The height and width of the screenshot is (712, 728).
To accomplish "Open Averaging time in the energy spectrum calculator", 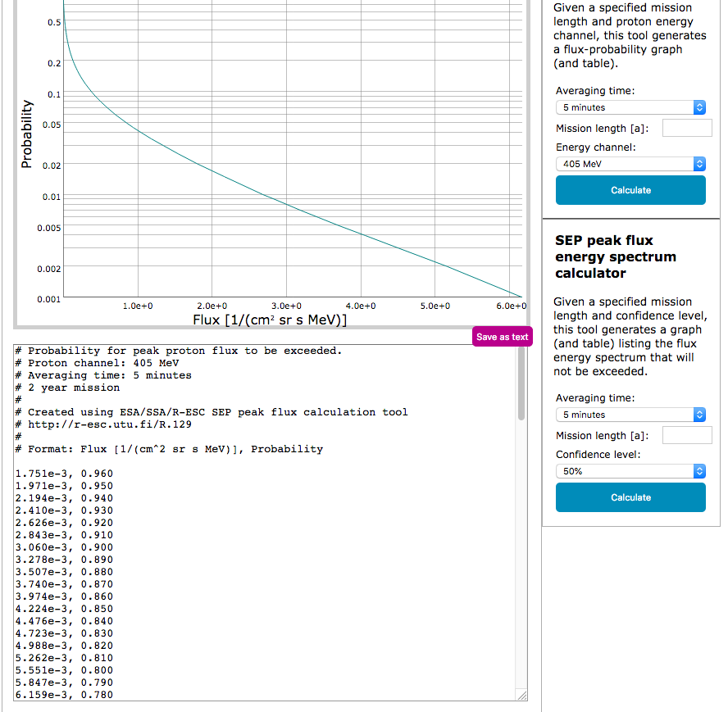I will click(630, 415).
